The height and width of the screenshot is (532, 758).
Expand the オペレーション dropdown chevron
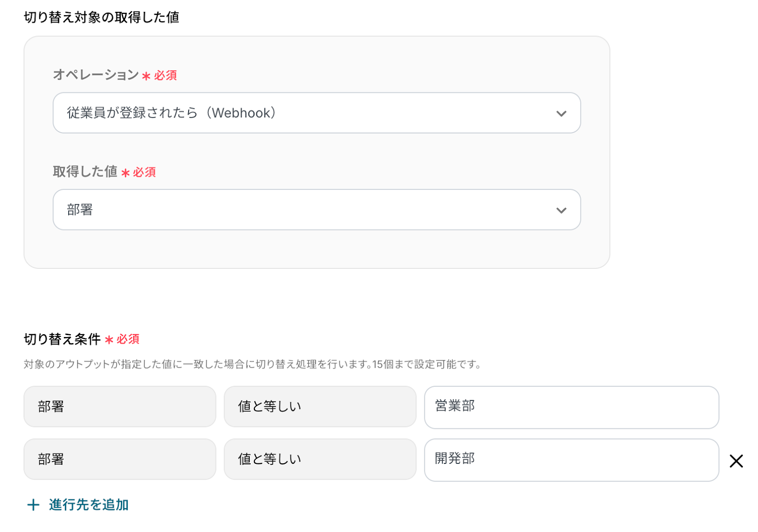coord(561,114)
